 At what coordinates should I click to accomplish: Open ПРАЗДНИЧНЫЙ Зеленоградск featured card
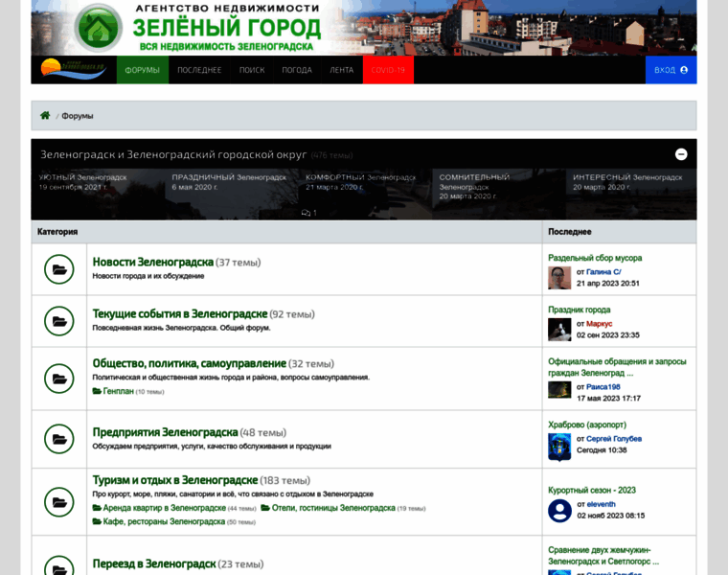pyautogui.click(x=232, y=194)
